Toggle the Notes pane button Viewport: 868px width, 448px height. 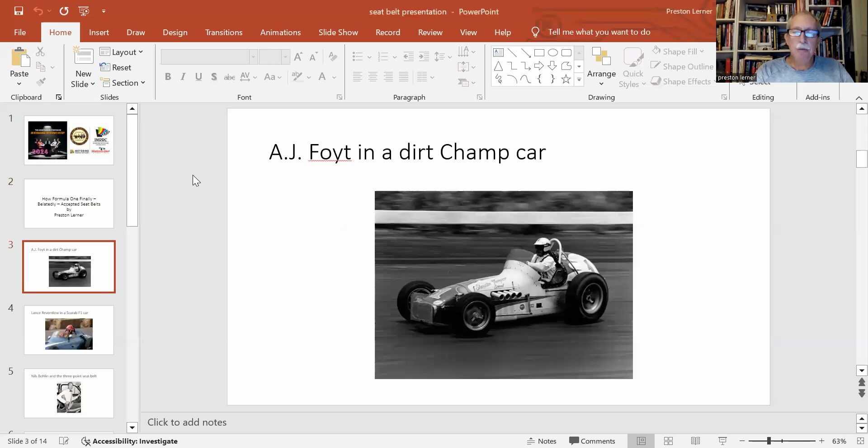542,441
